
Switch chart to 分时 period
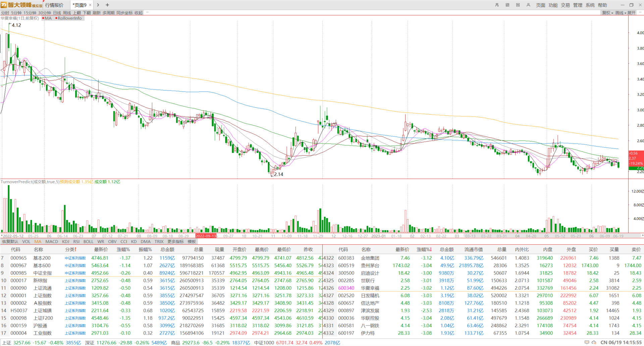point(5,13)
